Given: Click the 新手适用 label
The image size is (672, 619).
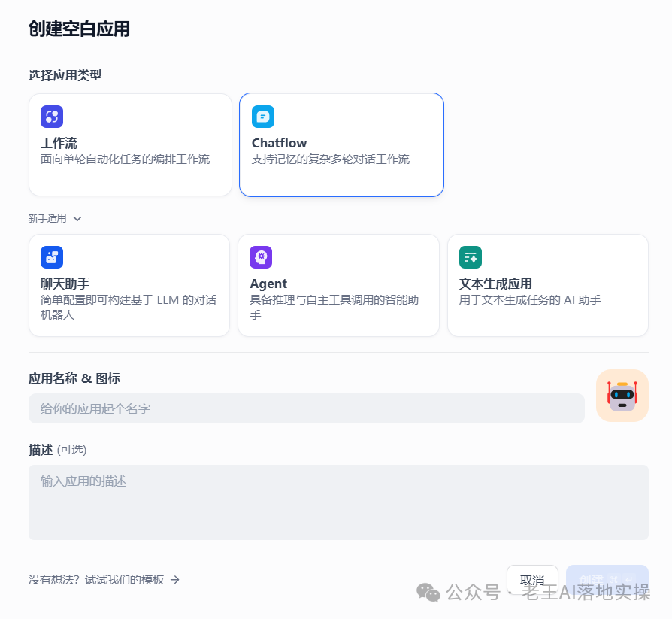Looking at the screenshot, I should [47, 218].
